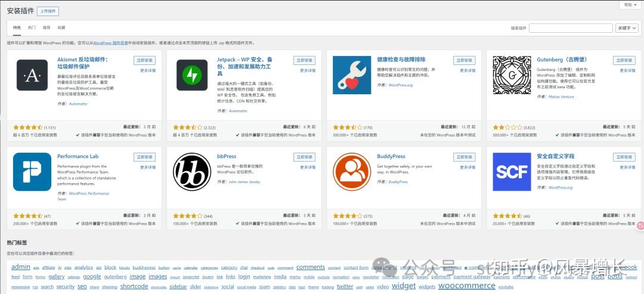This screenshot has width=644, height=294.
Task: Open 更多详情 for Jetpack
Action: coord(308,70)
